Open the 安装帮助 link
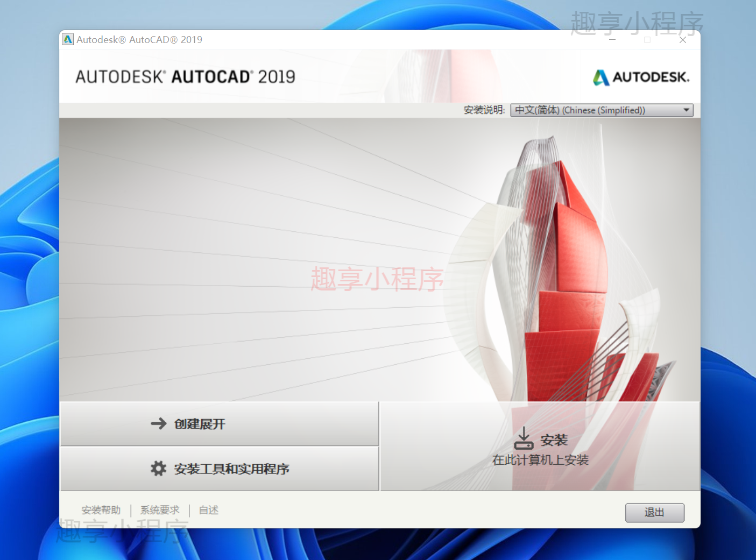 point(101,510)
